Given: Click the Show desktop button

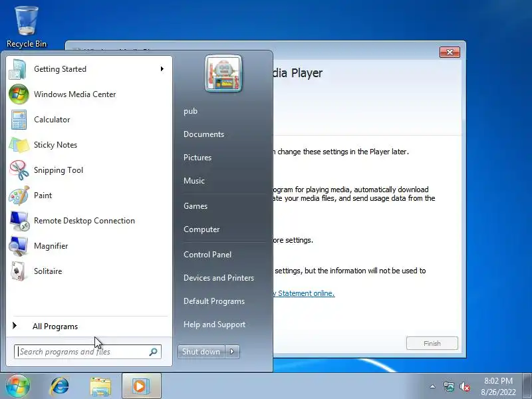Looking at the screenshot, I should click(x=527, y=386).
